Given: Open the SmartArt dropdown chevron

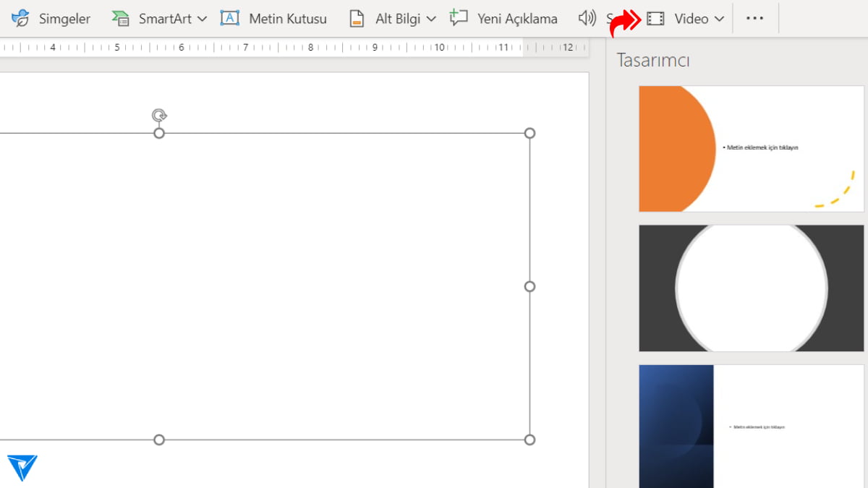Looking at the screenshot, I should 203,19.
